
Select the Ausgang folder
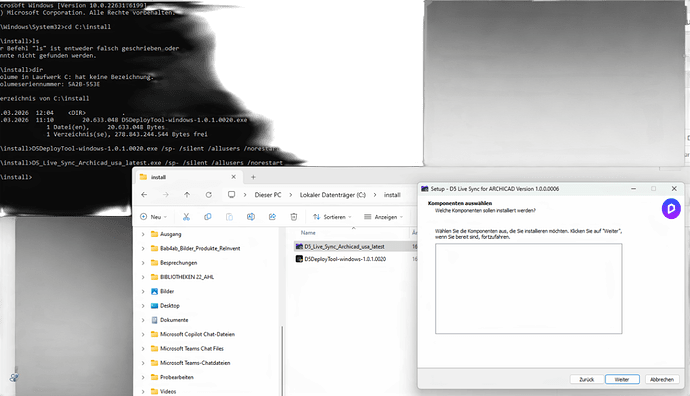(x=170, y=234)
